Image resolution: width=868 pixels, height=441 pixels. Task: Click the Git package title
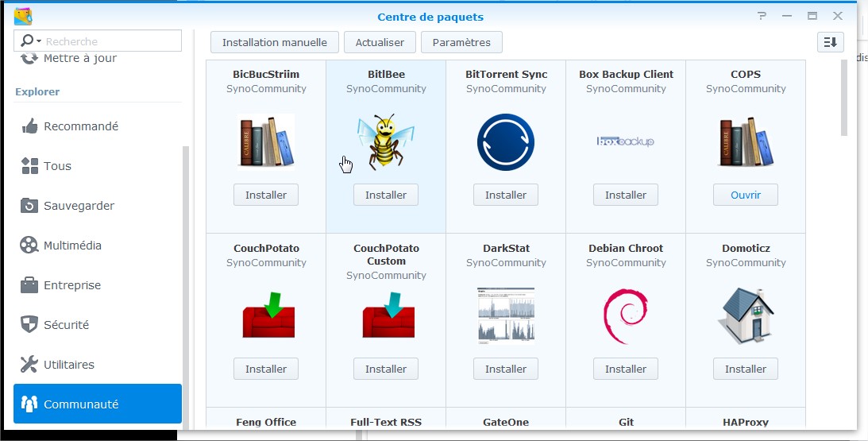pyautogui.click(x=626, y=422)
